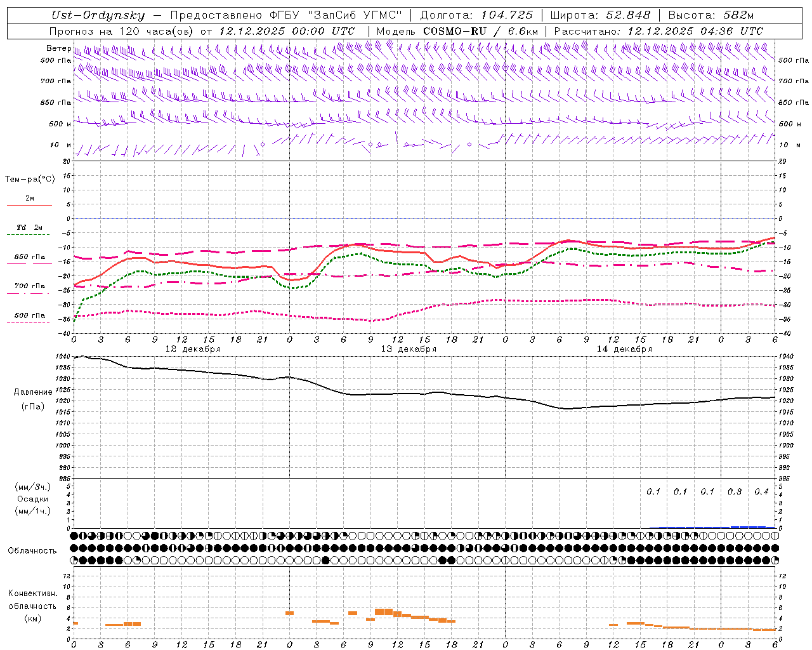Click the station name Ust-Ordynsky
Screen dimensions: 812x650
[x=98, y=15]
